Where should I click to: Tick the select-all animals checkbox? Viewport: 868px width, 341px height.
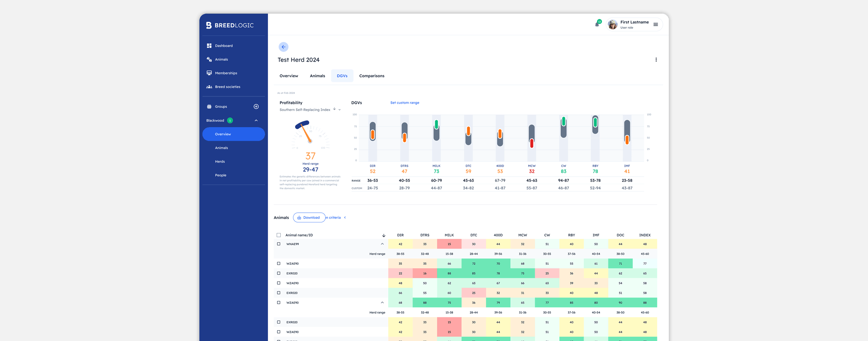pos(278,235)
